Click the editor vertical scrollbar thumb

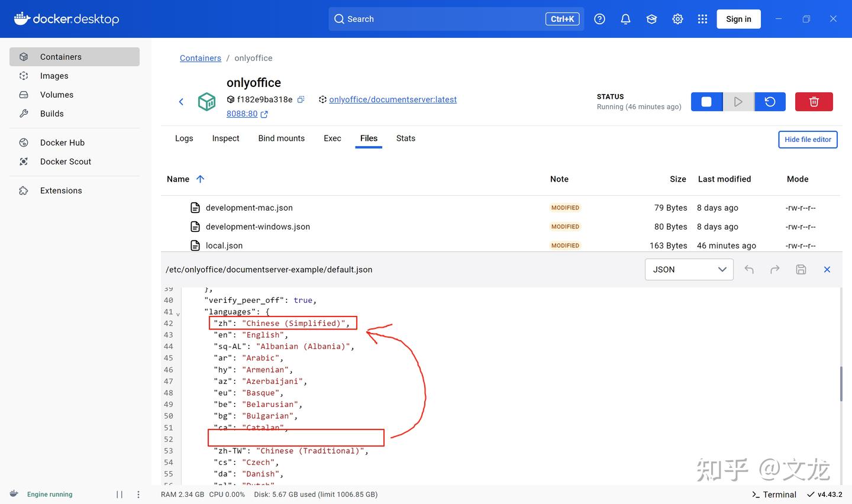[x=840, y=383]
